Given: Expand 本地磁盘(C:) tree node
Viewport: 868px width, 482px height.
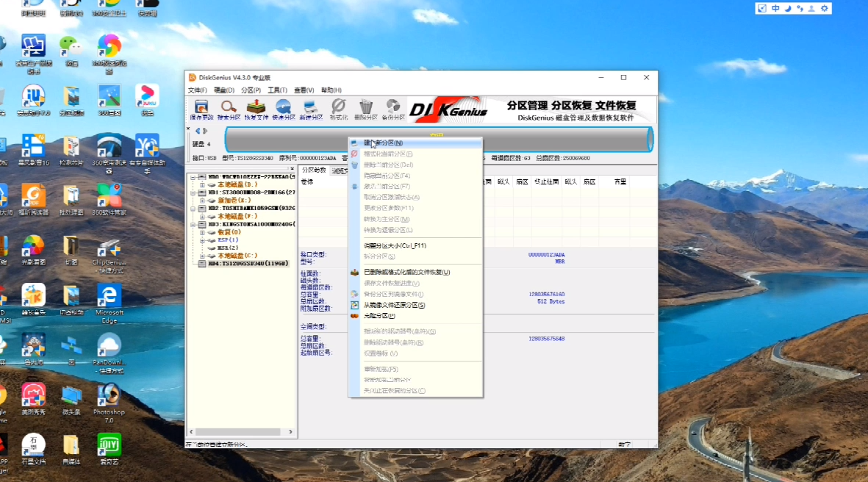Looking at the screenshot, I should [x=202, y=256].
